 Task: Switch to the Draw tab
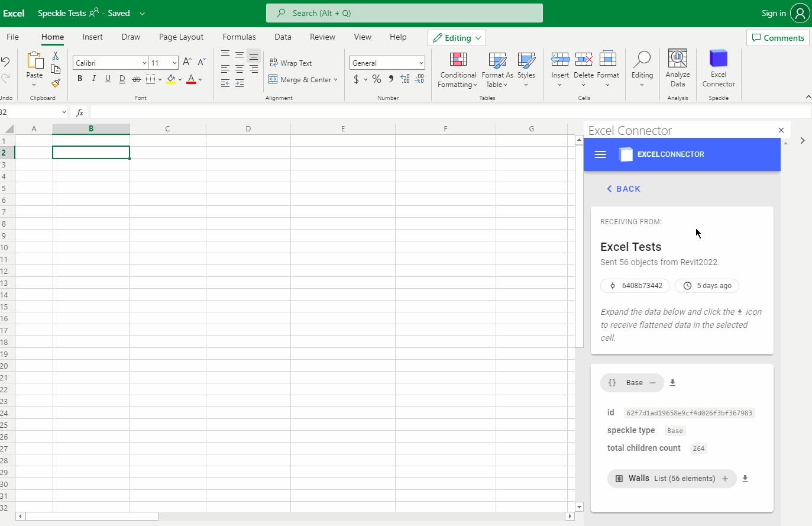point(131,37)
